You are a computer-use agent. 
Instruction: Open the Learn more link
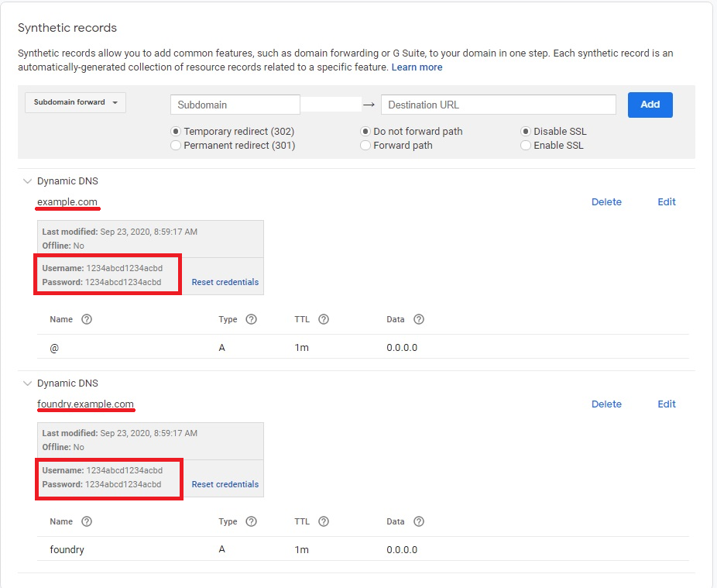click(417, 67)
